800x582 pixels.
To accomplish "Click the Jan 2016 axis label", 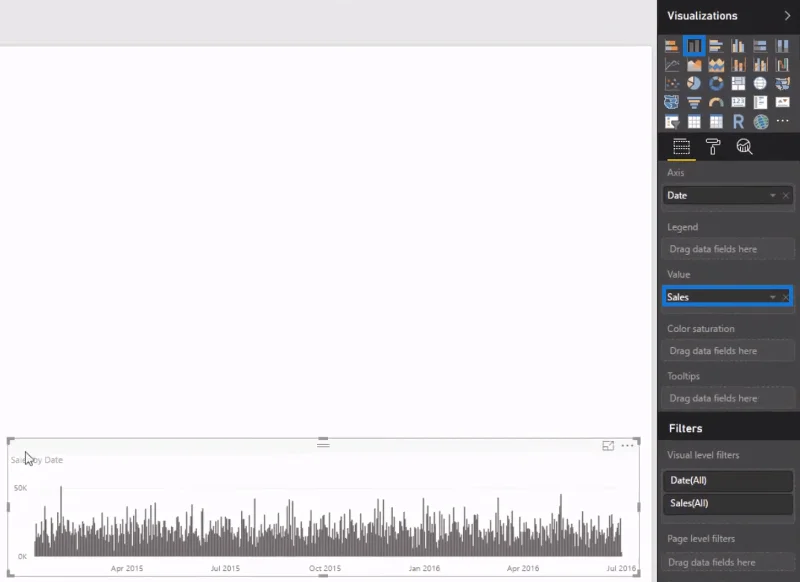I will [x=424, y=568].
